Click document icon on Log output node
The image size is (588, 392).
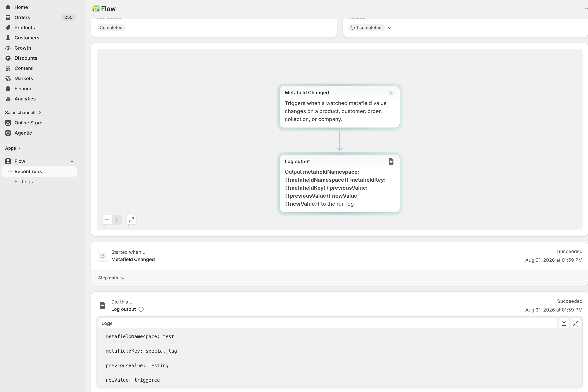coord(391,161)
